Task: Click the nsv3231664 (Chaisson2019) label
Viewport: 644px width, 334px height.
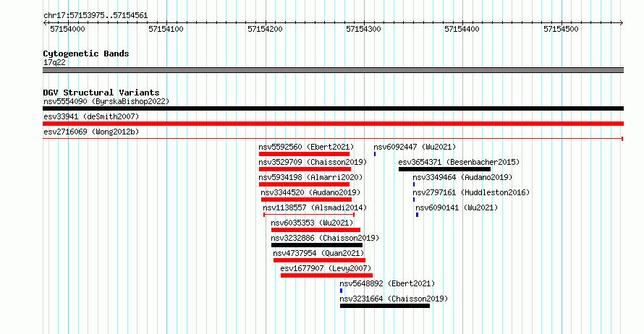Action: (x=394, y=299)
